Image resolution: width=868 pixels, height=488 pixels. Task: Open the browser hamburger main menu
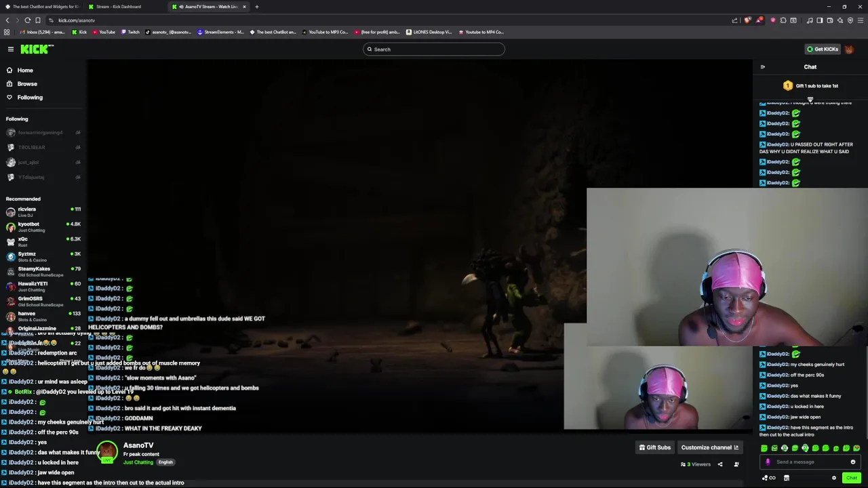[861, 20]
